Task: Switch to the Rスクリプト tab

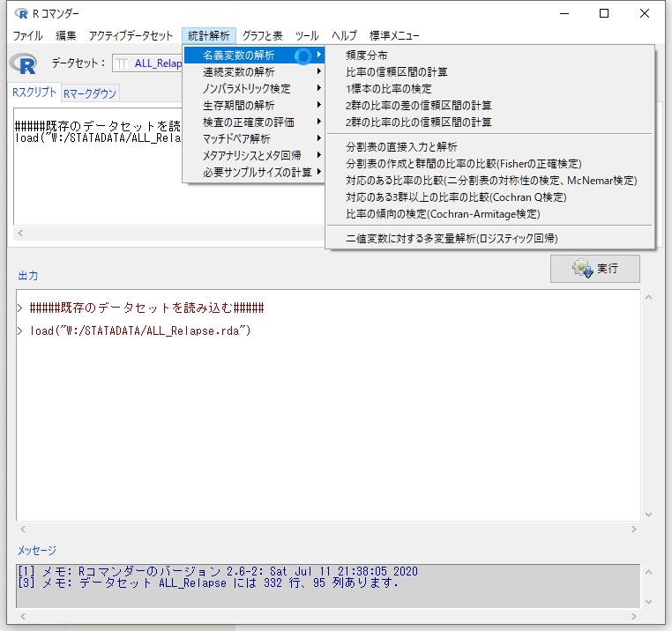Action: pyautogui.click(x=34, y=93)
